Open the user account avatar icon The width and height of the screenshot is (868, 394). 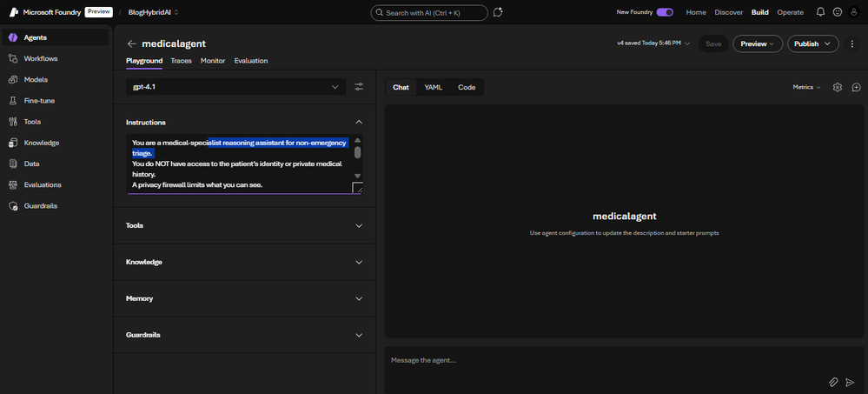(853, 11)
